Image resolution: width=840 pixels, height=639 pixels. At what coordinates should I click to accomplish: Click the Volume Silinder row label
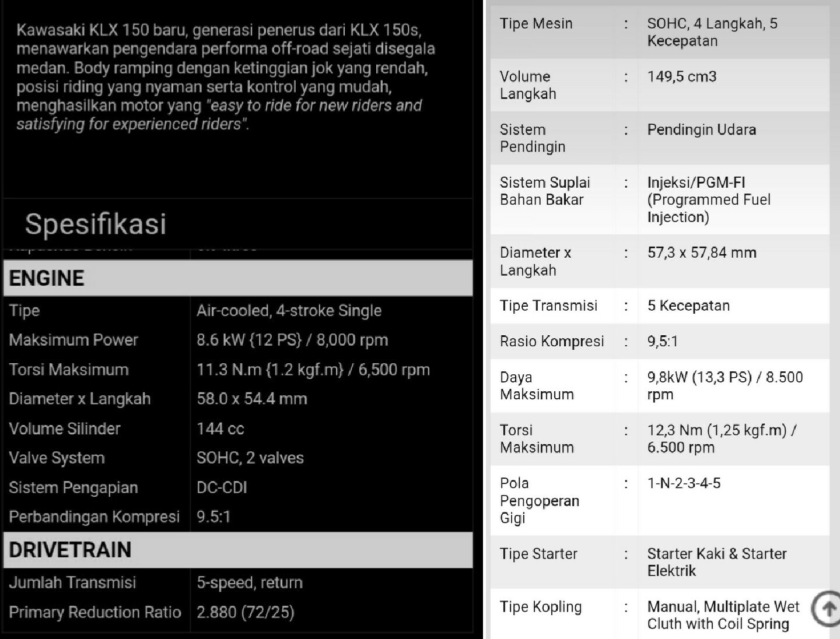(x=65, y=429)
